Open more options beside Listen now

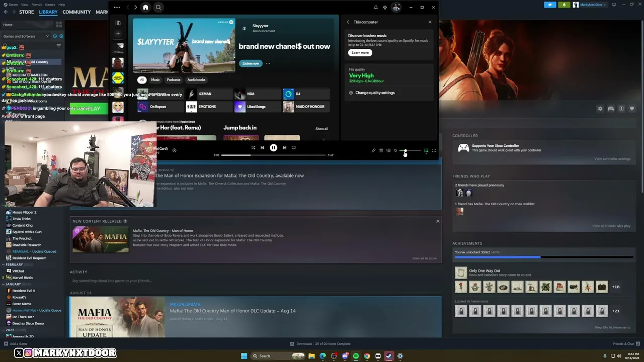268,63
